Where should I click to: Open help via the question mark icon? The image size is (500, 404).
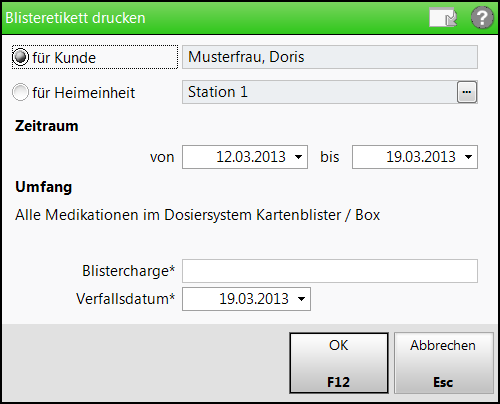click(482, 17)
